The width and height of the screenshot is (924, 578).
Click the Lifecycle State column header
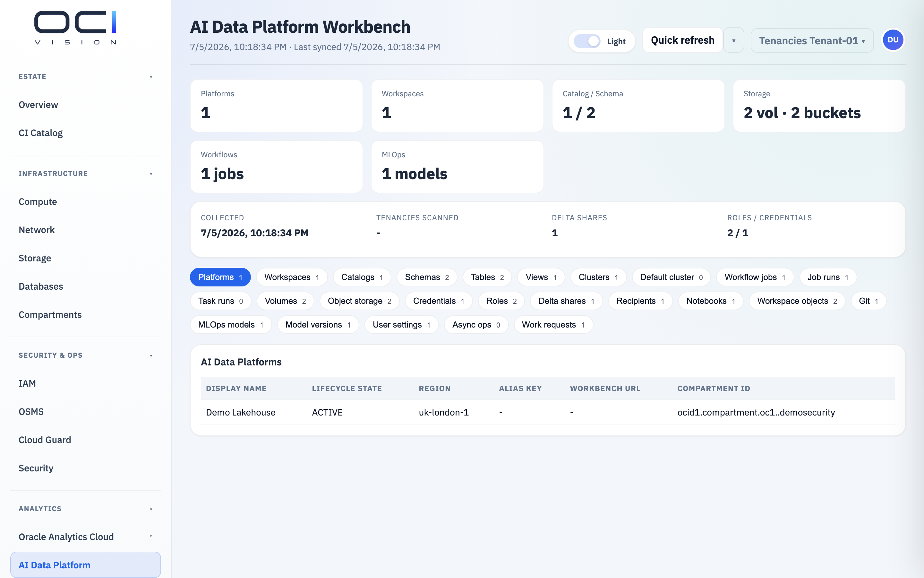pos(347,389)
